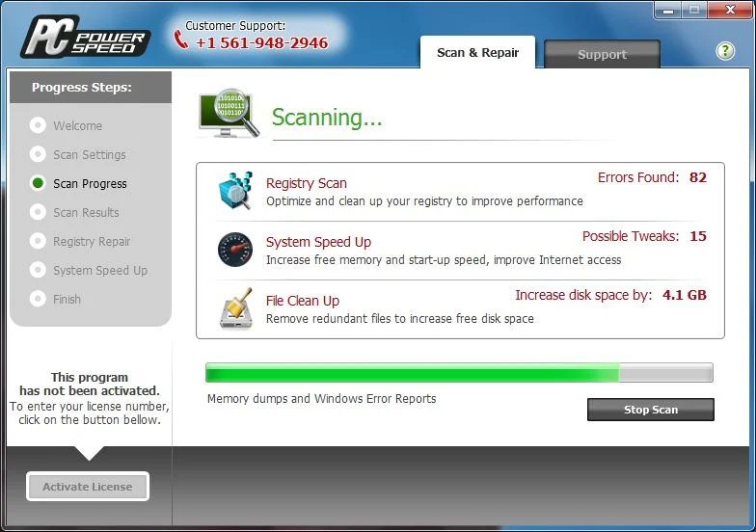The image size is (756, 532).
Task: Open the Support tab
Action: [x=602, y=54]
